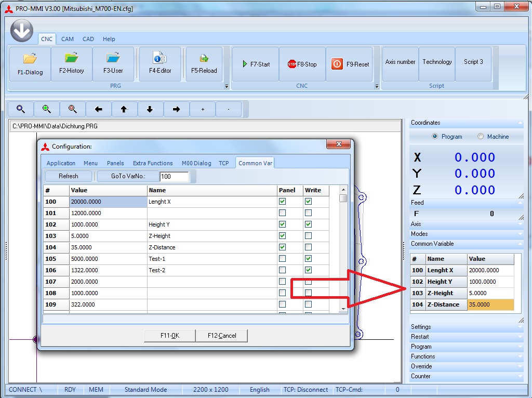Start the CNC with F7-Start
This screenshot has height=398, width=532.
point(256,64)
